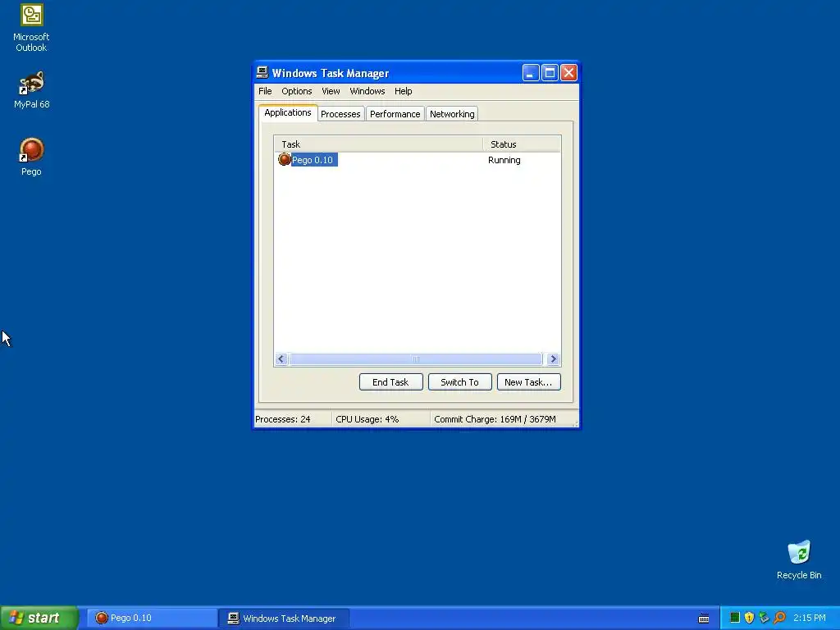Click the keyboard icon on the taskbar
Image resolution: width=840 pixels, height=630 pixels.
(704, 619)
